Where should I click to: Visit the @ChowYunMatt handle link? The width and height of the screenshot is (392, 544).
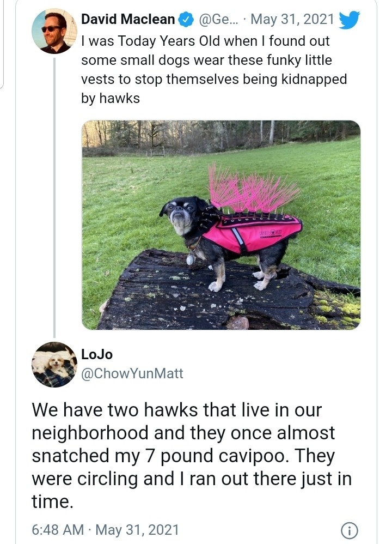(x=132, y=373)
